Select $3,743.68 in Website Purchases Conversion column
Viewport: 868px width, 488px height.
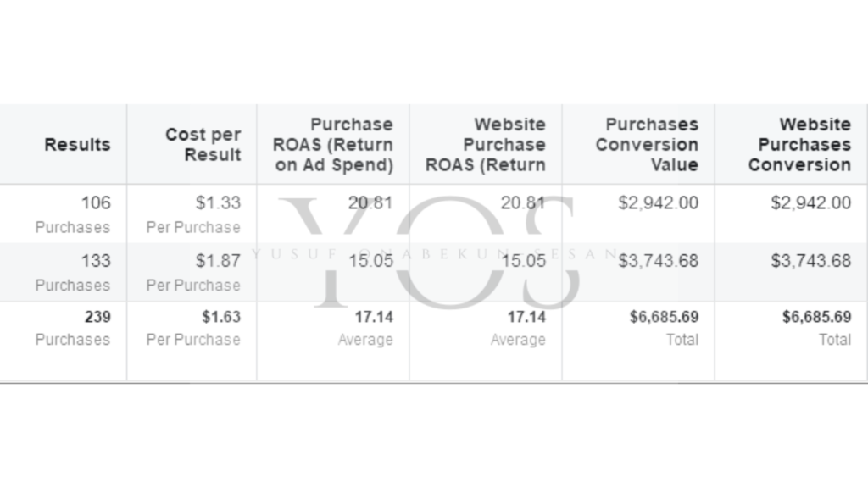pos(811,261)
